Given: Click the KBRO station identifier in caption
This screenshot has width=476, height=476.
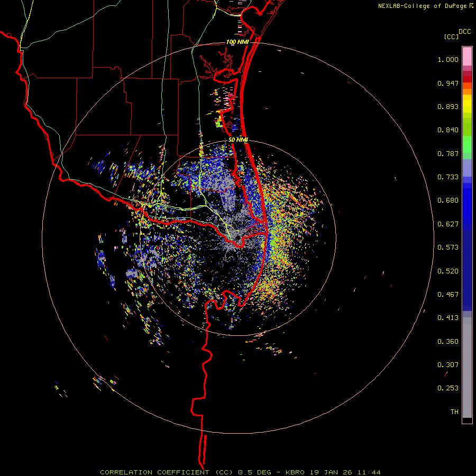Looking at the screenshot, I should 295,472.
